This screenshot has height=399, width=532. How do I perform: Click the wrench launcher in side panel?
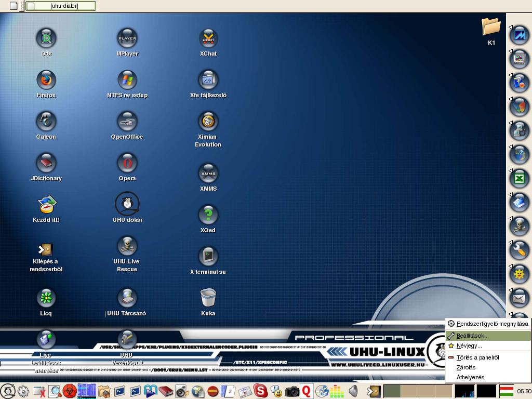(x=520, y=250)
